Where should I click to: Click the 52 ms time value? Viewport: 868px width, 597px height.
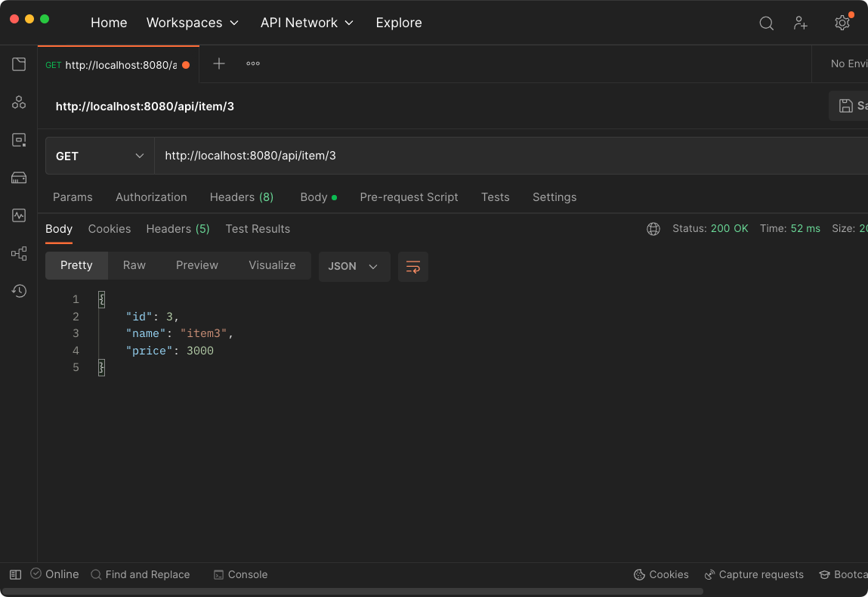coord(805,229)
